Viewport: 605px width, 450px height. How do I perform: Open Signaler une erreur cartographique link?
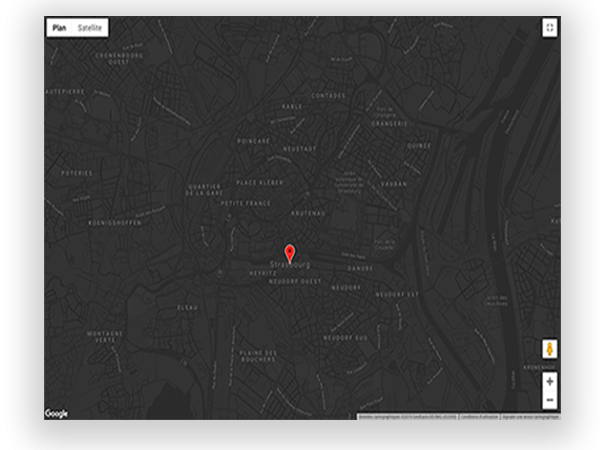pyautogui.click(x=530, y=417)
